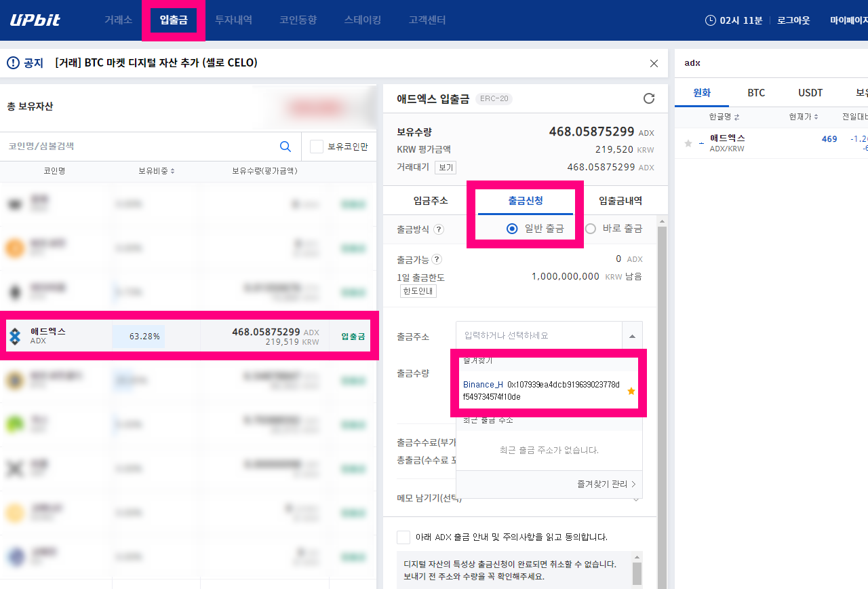Click the 공지 exclamation info icon
Image resolution: width=868 pixels, height=589 pixels.
click(x=13, y=63)
